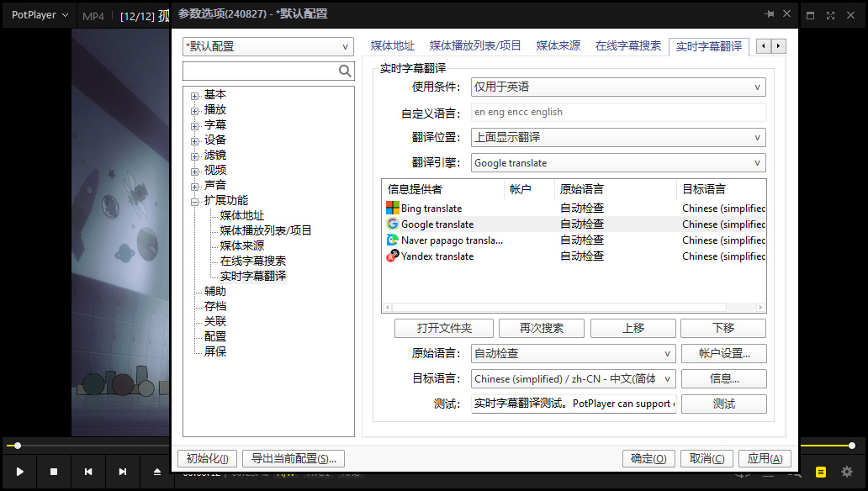Open the PotPlayer main menu dropdown
The height and width of the screenshot is (491, 868).
(40, 15)
